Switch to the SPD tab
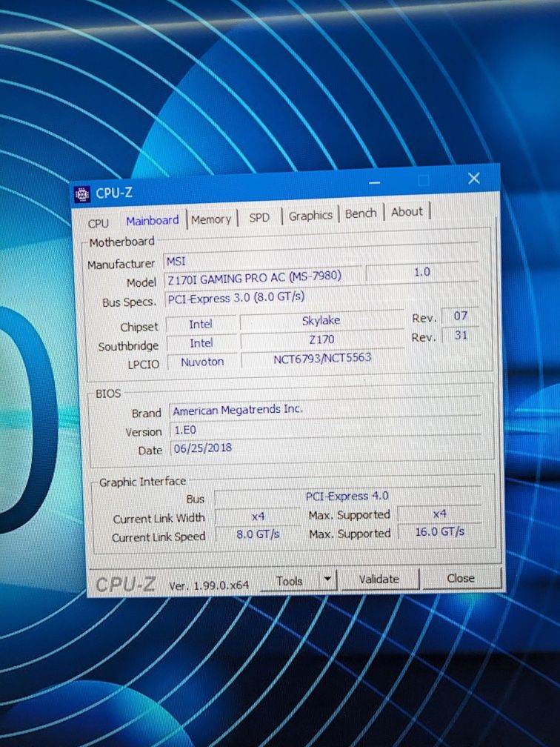The image size is (560, 747). [259, 217]
